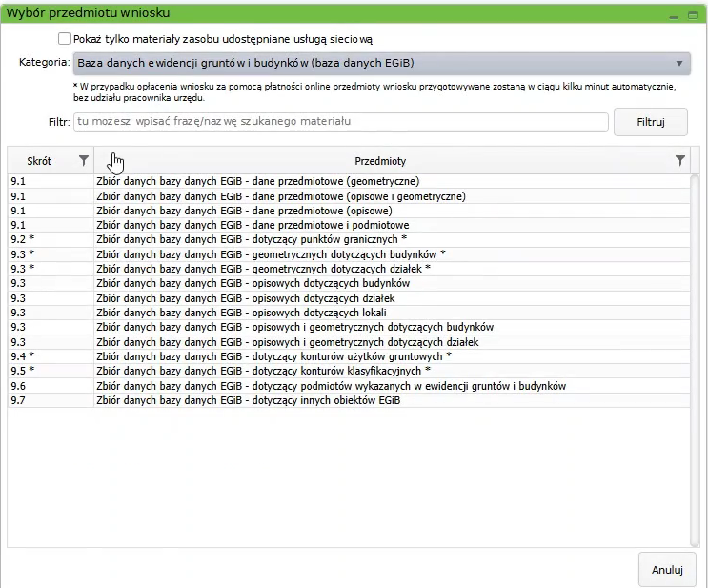Choose 'dotyczący innych obiektów EGiB' row
This screenshot has height=588, width=708.
[x=249, y=400]
